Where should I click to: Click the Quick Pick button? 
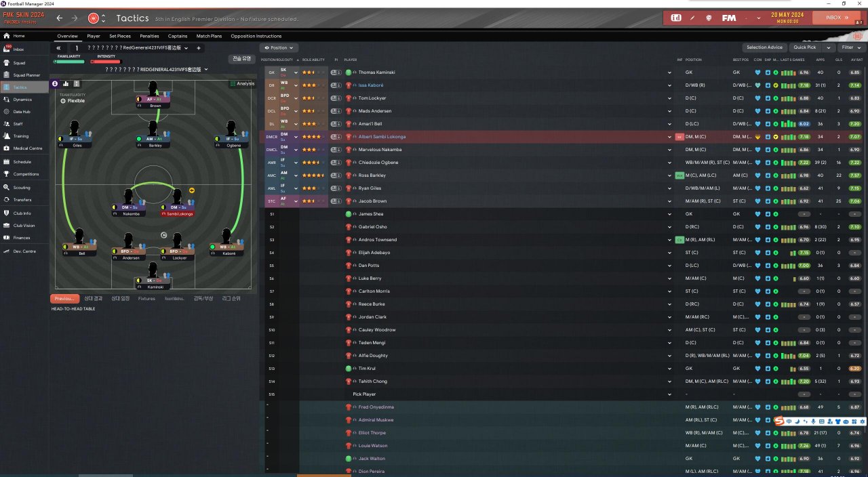pyautogui.click(x=805, y=47)
